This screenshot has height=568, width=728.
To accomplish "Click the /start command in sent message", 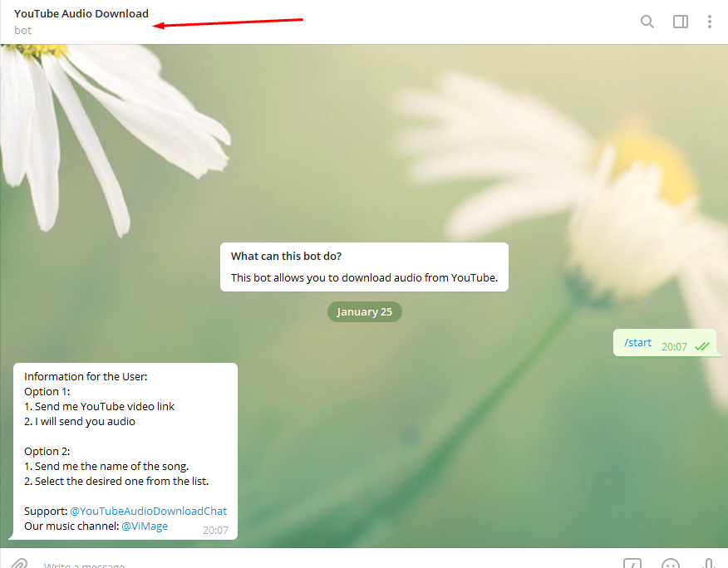I will pyautogui.click(x=637, y=342).
